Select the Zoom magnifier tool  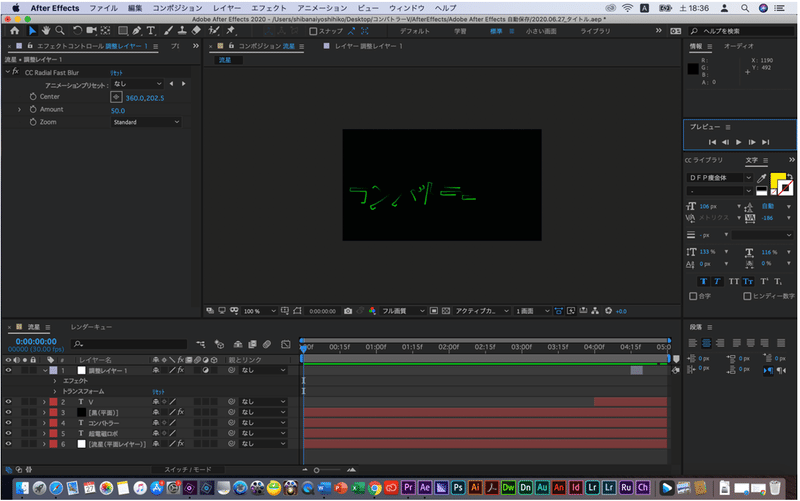[x=60, y=31]
